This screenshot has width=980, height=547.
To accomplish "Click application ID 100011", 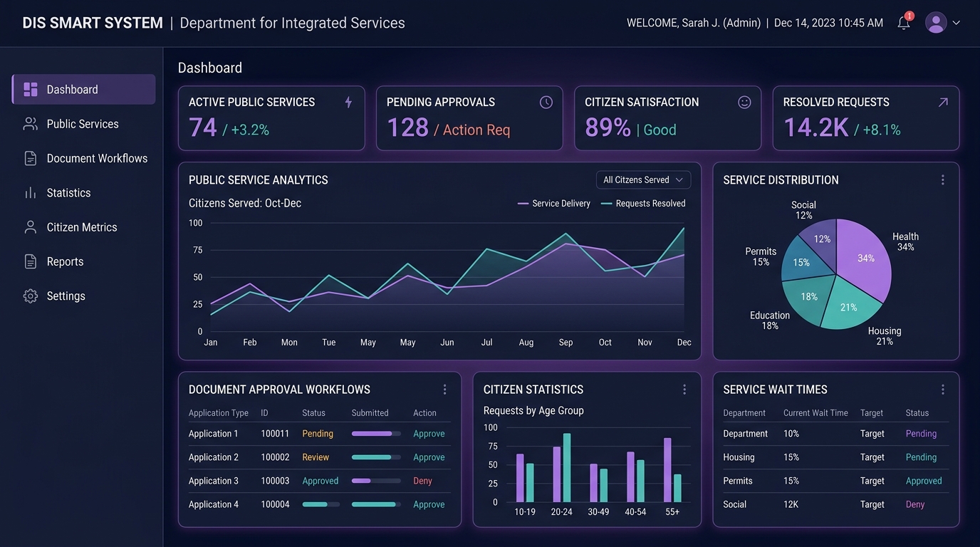I will (x=275, y=434).
